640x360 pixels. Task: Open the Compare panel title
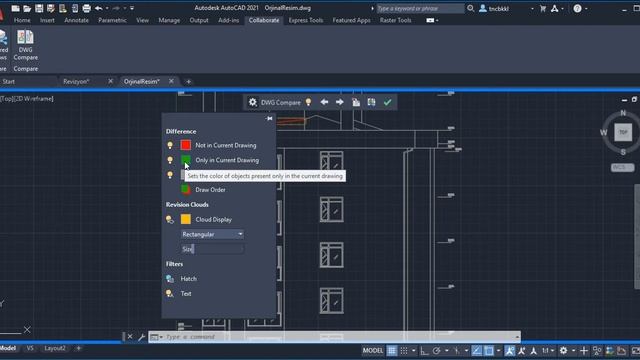25,69
